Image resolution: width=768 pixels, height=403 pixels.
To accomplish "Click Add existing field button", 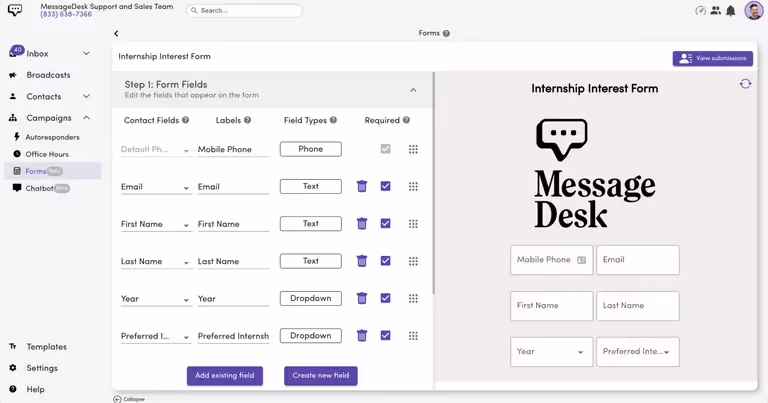I will (x=225, y=376).
